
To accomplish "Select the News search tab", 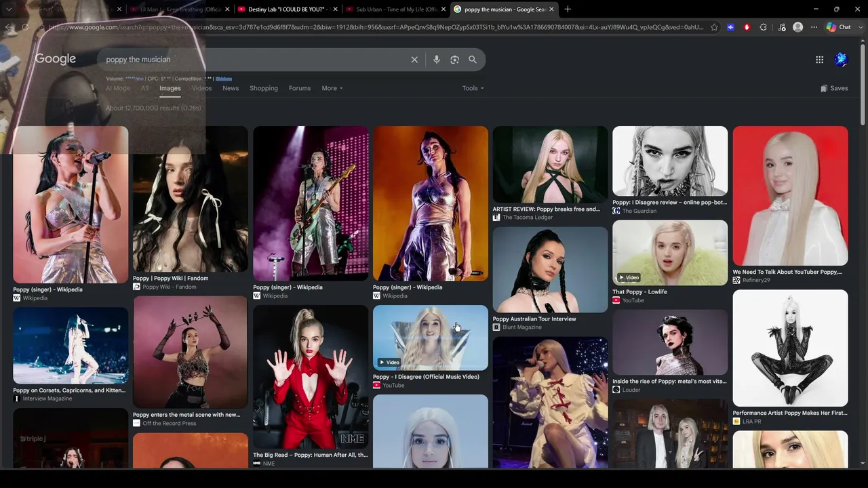I will pyautogui.click(x=231, y=88).
